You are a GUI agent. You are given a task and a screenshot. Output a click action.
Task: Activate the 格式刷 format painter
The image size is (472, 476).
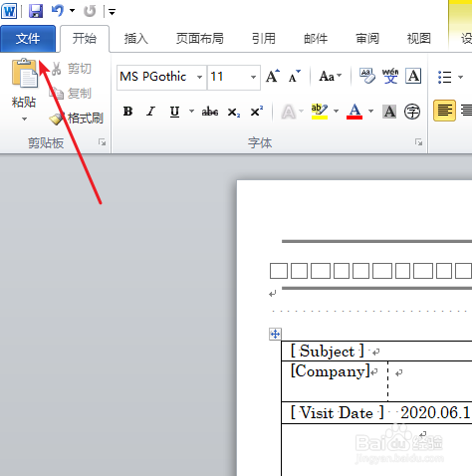tap(77, 119)
